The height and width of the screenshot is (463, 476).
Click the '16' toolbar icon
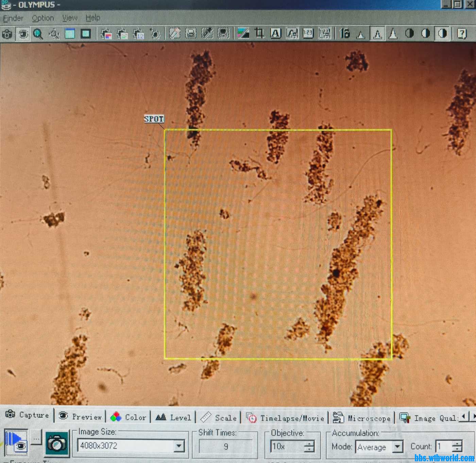(344, 33)
